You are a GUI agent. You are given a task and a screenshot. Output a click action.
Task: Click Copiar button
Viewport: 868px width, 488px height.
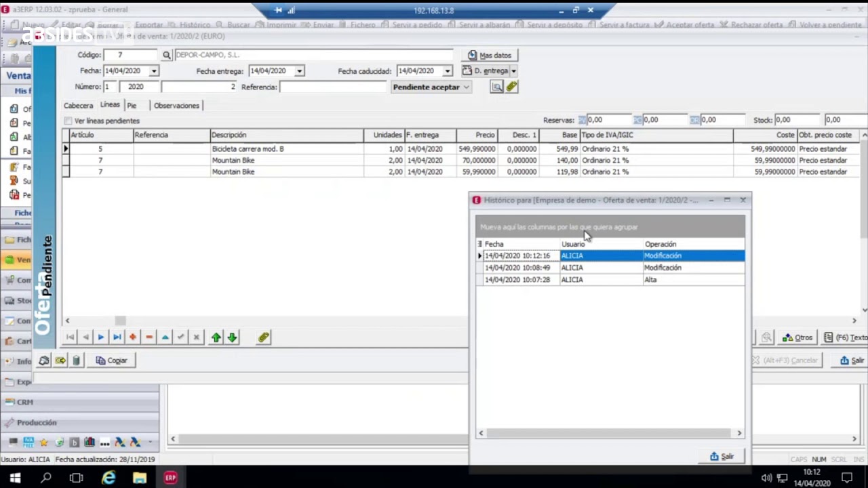tap(112, 361)
